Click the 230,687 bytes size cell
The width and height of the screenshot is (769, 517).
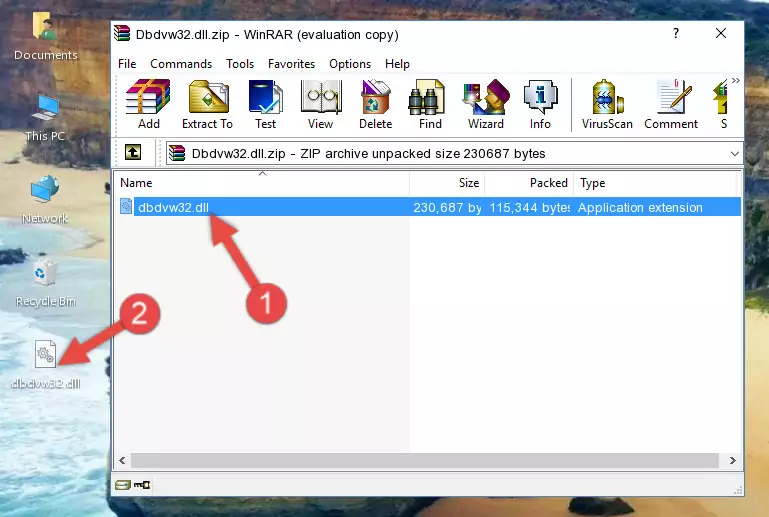[x=447, y=207]
